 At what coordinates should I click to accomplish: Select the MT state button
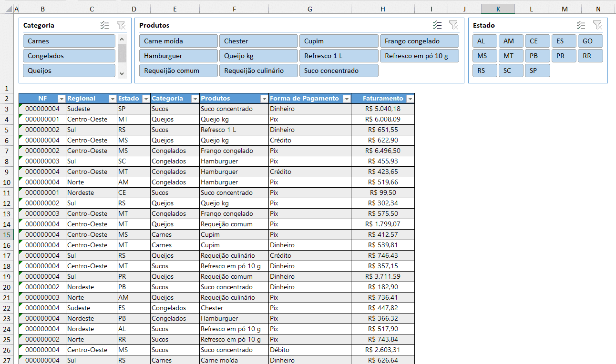coord(511,55)
